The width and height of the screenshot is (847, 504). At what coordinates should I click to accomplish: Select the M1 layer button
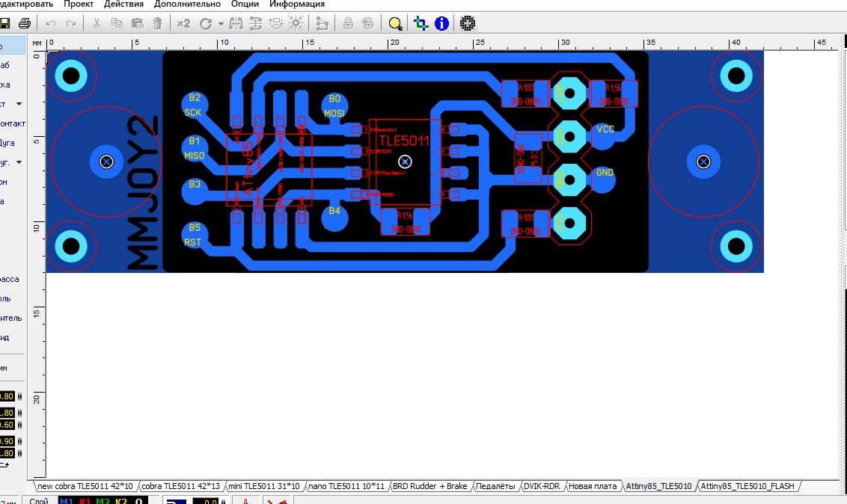tap(67, 501)
